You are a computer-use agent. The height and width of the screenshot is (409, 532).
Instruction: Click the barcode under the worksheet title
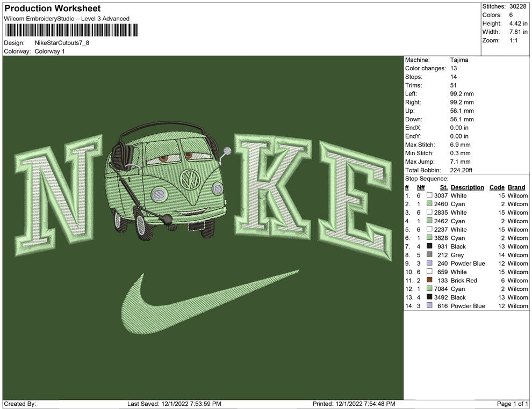click(71, 30)
